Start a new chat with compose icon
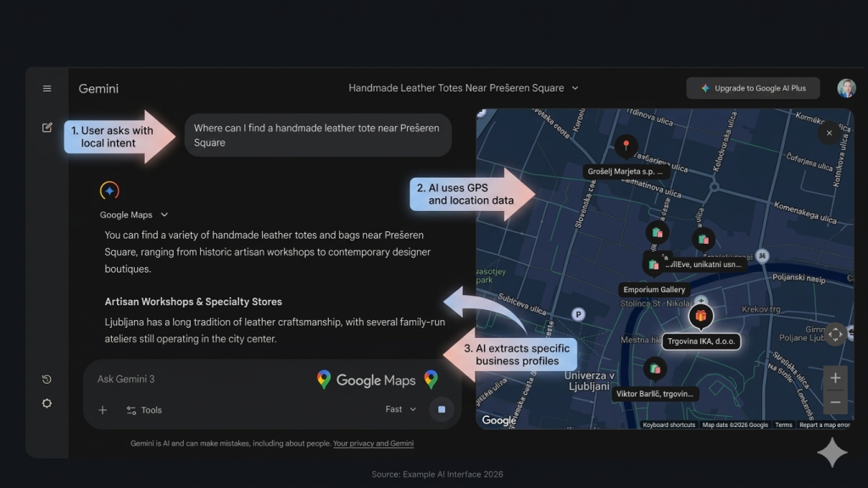868x488 pixels. [47, 127]
